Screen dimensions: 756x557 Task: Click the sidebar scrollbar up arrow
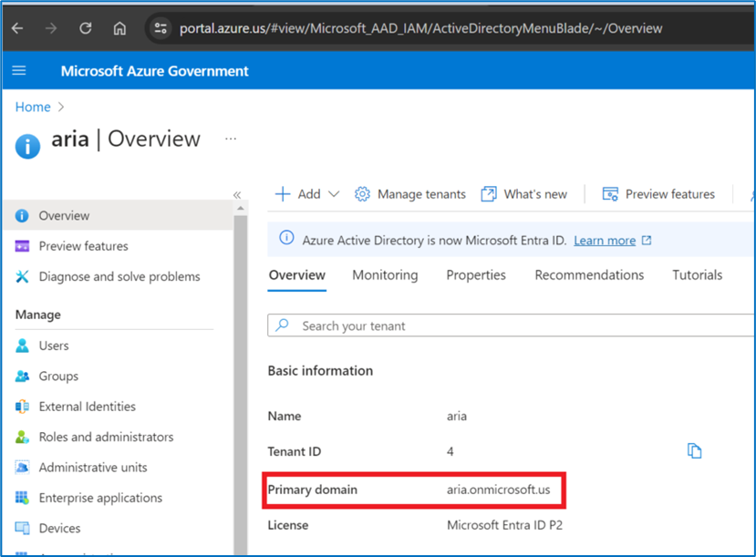coord(240,208)
